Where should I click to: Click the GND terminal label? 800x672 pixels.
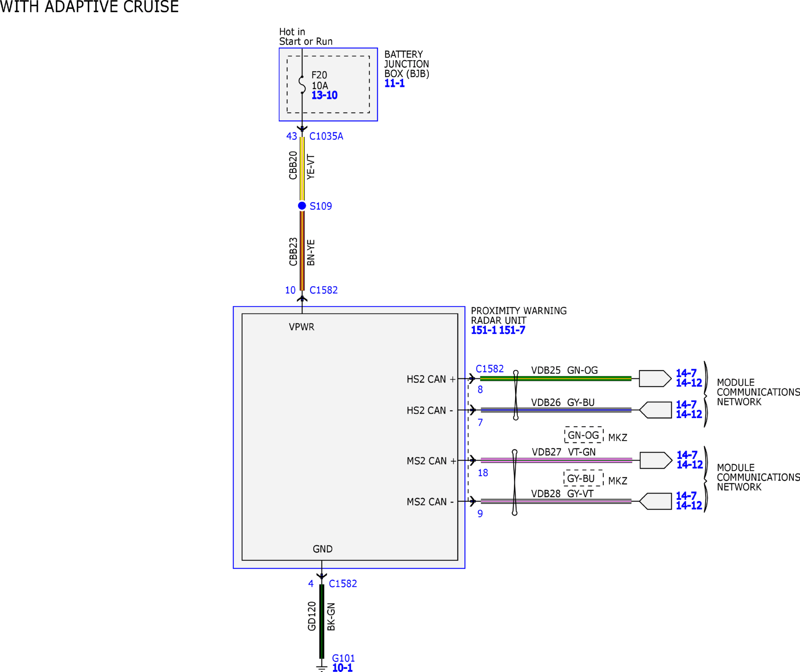click(x=322, y=549)
